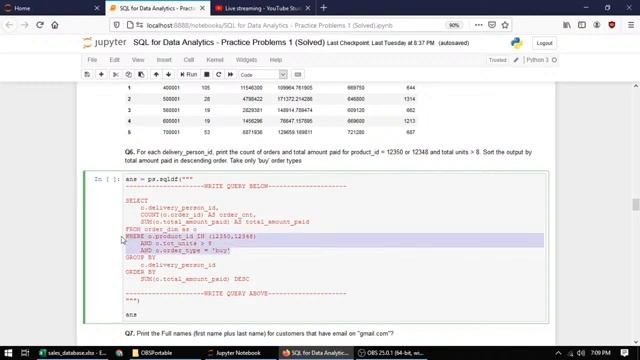
Task: Bookmark this page with the star
Action: [505, 25]
